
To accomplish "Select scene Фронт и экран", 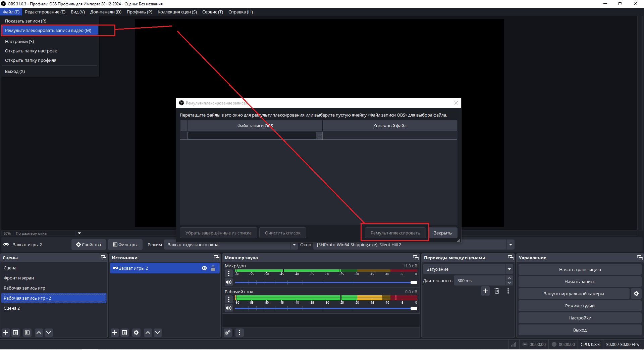I will point(54,278).
